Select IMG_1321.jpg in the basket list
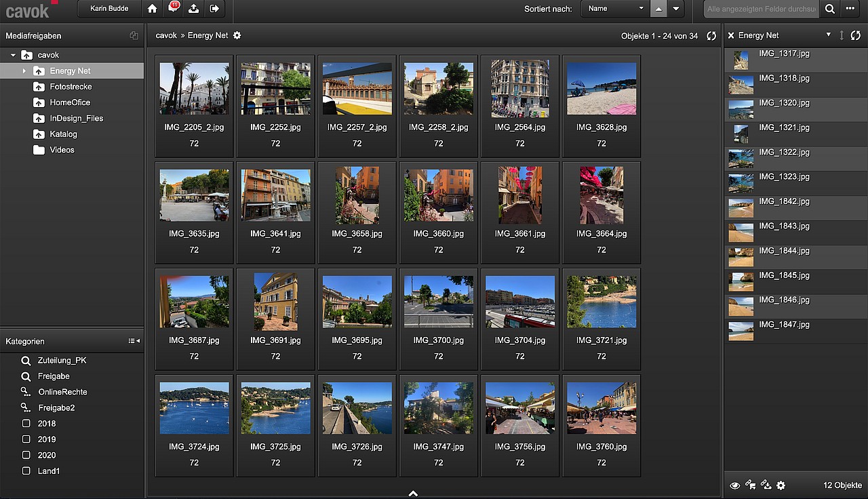Image resolution: width=868 pixels, height=499 pixels. [x=796, y=134]
